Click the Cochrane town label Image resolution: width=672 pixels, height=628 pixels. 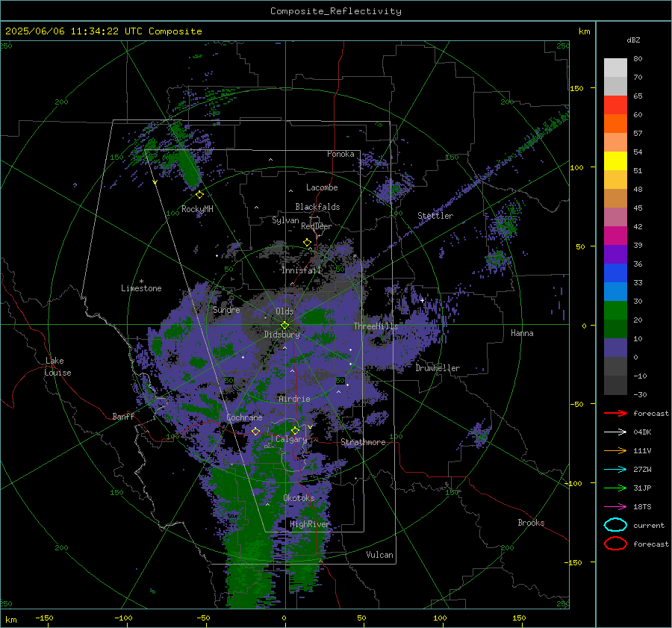[244, 417]
